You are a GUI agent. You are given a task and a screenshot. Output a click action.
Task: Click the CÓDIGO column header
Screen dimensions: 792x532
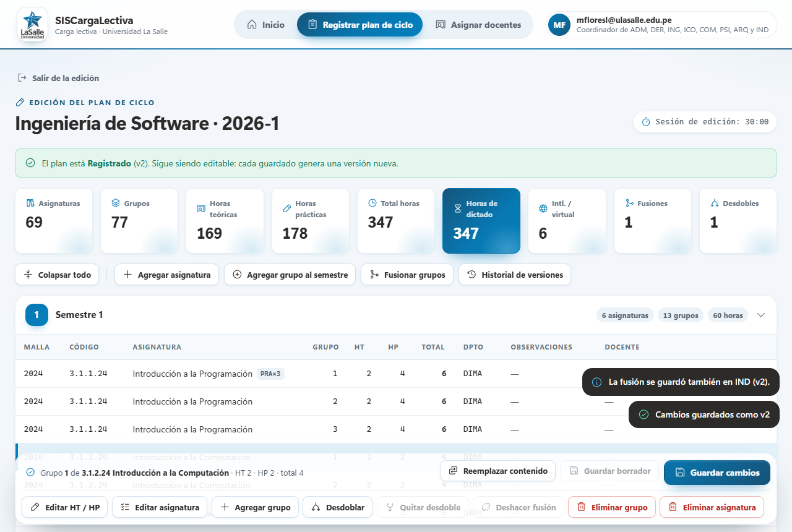click(x=84, y=347)
